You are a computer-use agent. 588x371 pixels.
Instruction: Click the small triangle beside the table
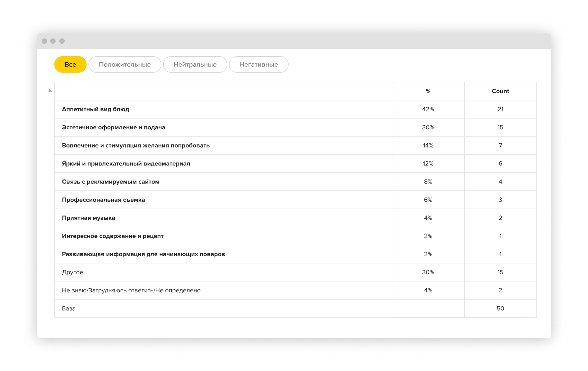[x=50, y=90]
